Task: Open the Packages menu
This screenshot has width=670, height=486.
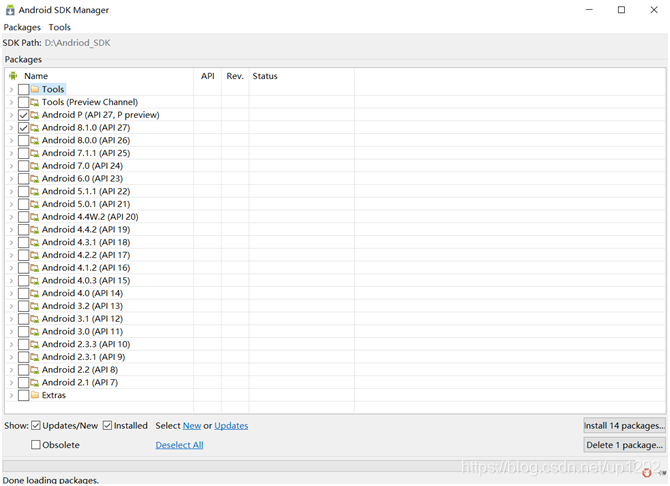Action: [22, 27]
